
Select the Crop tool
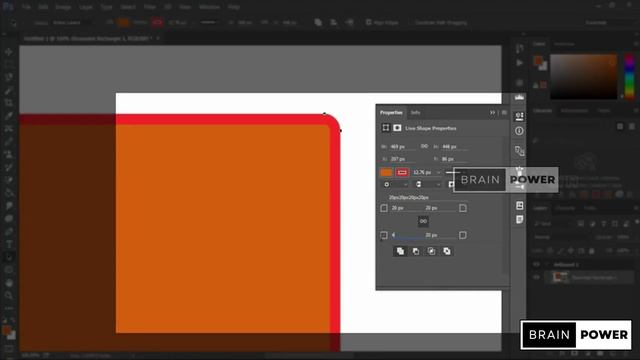9,103
